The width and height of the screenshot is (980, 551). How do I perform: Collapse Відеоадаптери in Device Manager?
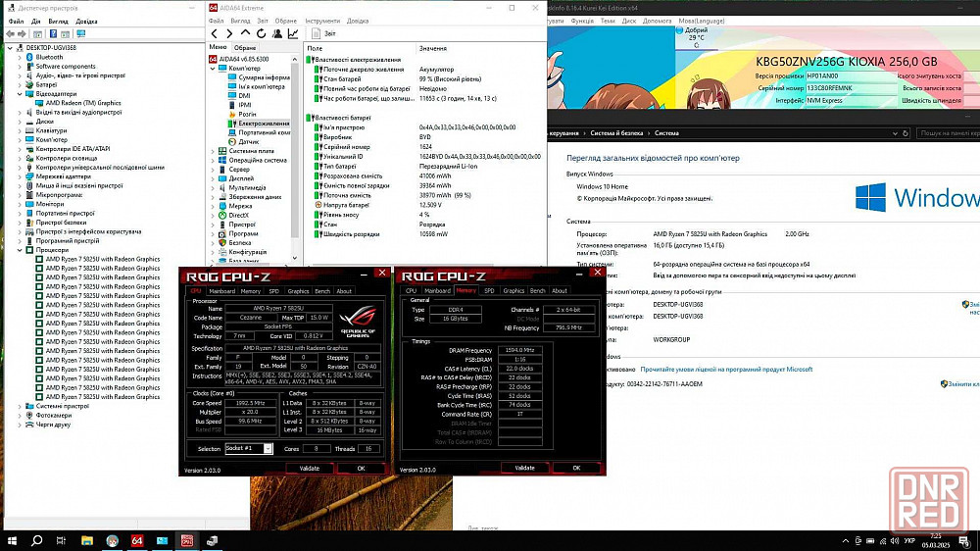(x=20, y=94)
